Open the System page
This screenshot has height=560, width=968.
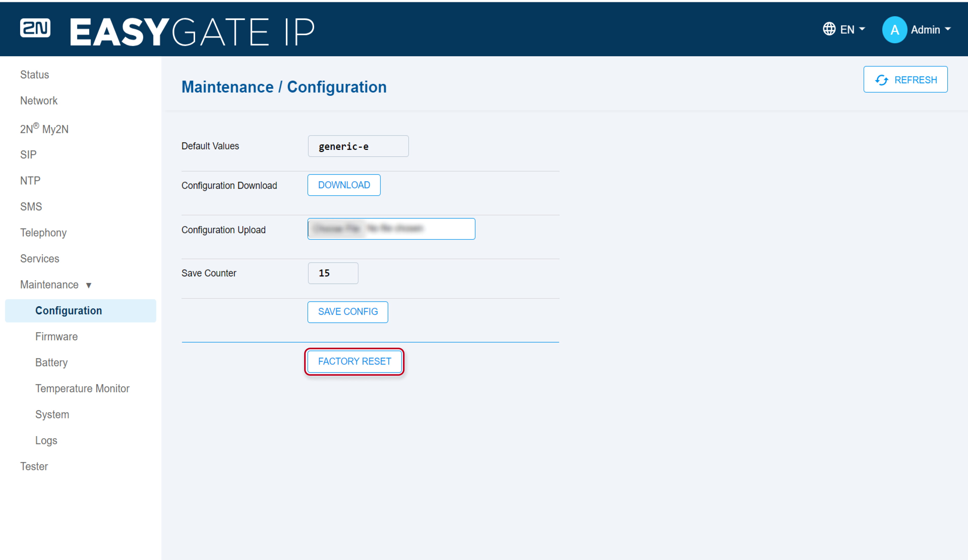52,415
